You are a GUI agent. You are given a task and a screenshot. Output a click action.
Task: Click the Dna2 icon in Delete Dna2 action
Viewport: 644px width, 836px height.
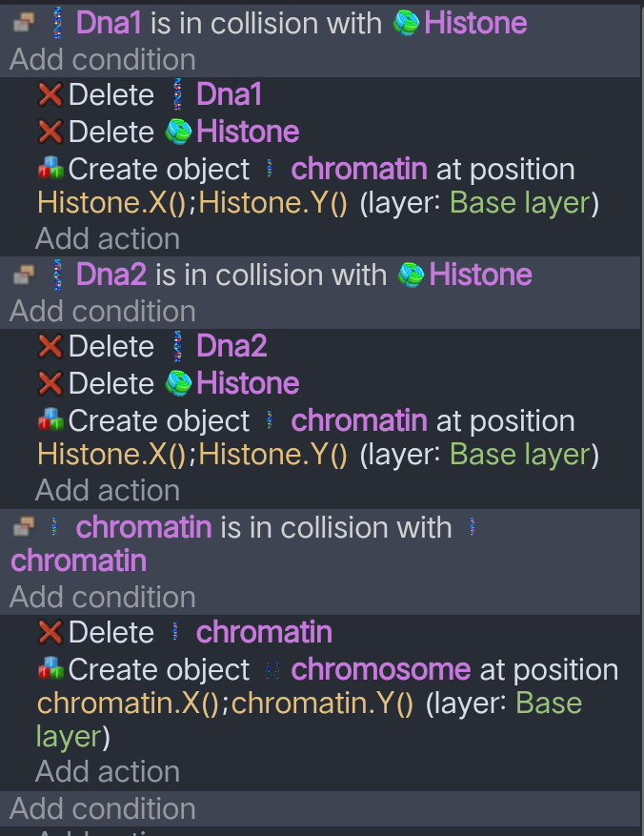pos(176,346)
